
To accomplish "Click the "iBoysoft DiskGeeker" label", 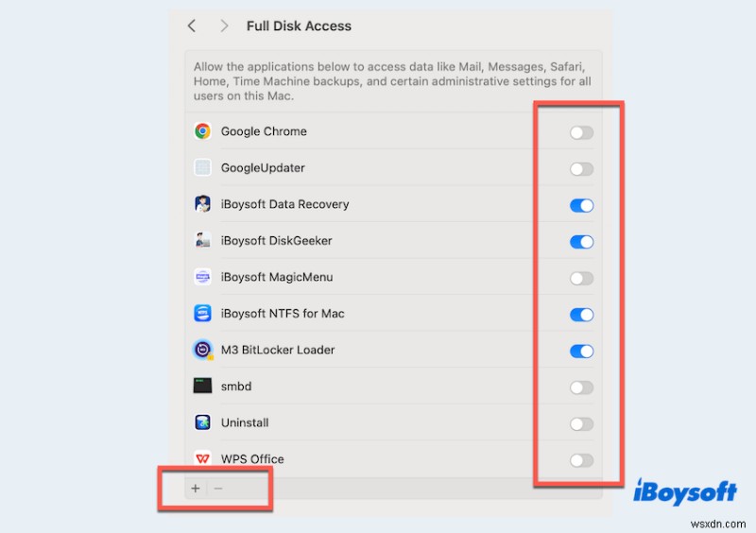I will point(276,241).
